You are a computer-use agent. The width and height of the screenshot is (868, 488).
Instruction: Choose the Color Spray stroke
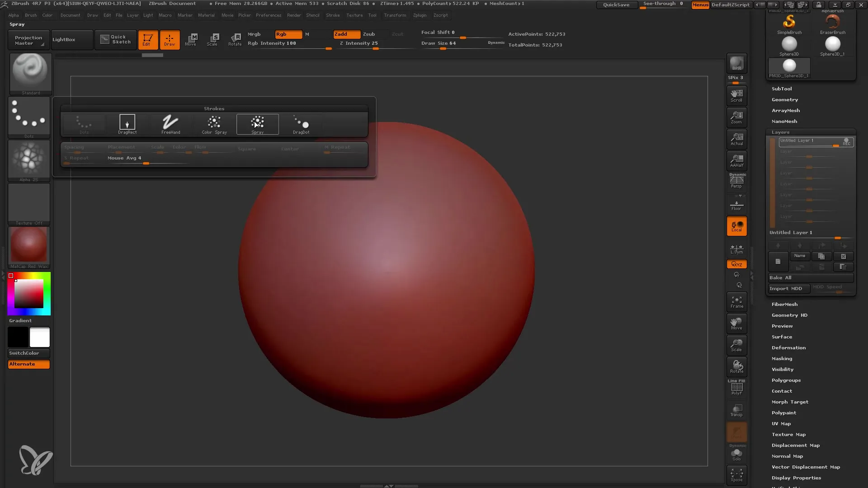[x=214, y=124]
